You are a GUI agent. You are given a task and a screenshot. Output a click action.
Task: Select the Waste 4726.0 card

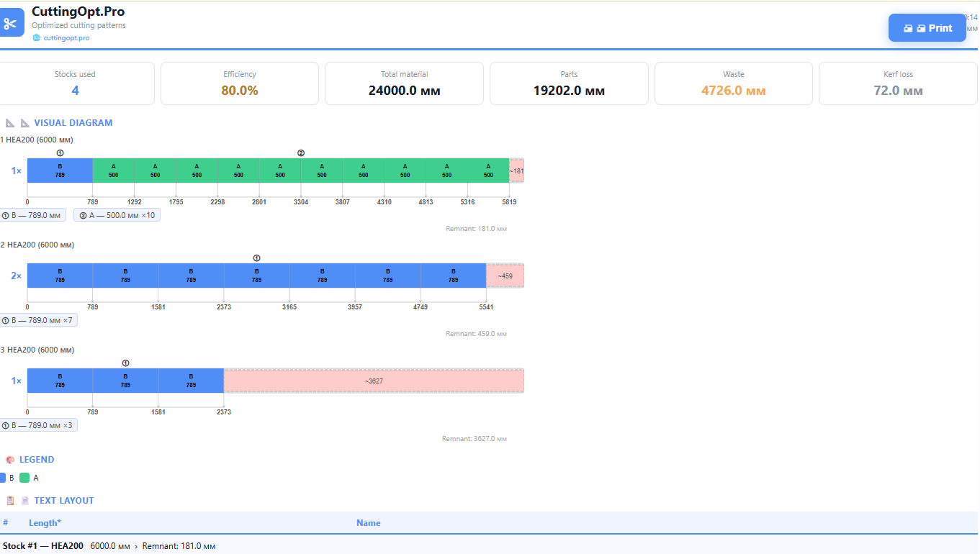tap(734, 83)
